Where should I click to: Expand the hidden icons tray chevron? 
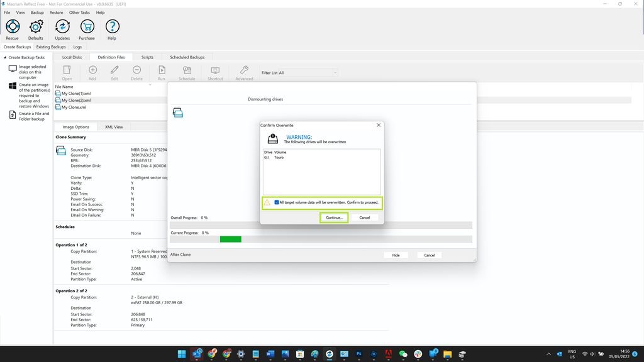tap(548, 354)
